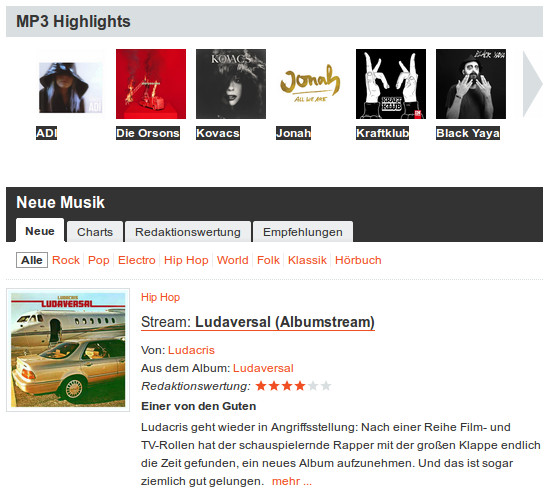Select the Alle genre filter
This screenshot has width=549, height=497.
point(32,260)
